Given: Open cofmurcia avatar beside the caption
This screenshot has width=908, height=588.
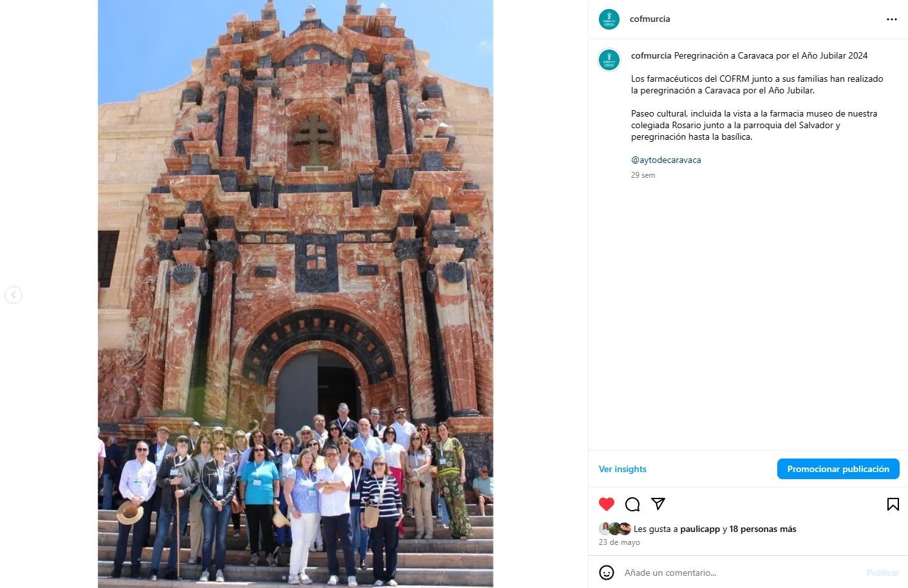Looking at the screenshot, I should click(609, 60).
